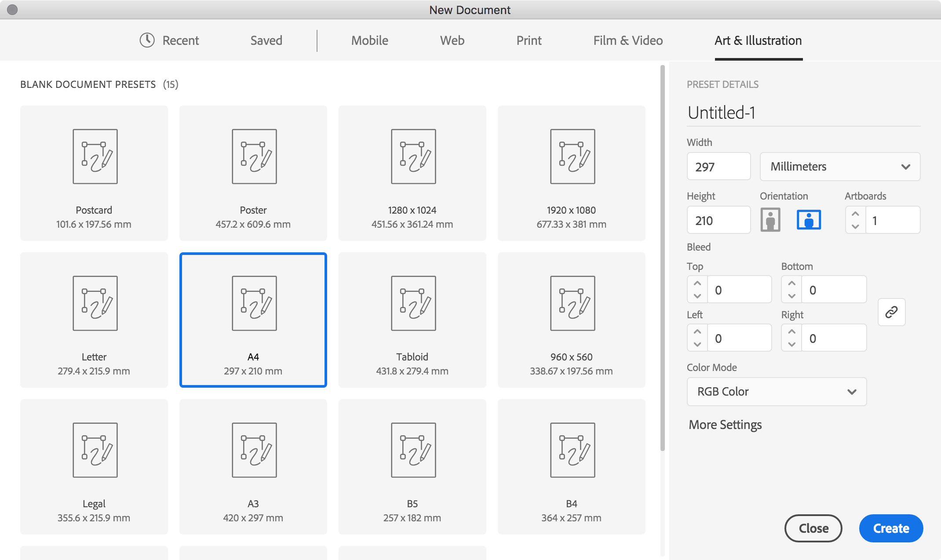The width and height of the screenshot is (941, 560).
Task: Click the Create button
Action: point(891,528)
